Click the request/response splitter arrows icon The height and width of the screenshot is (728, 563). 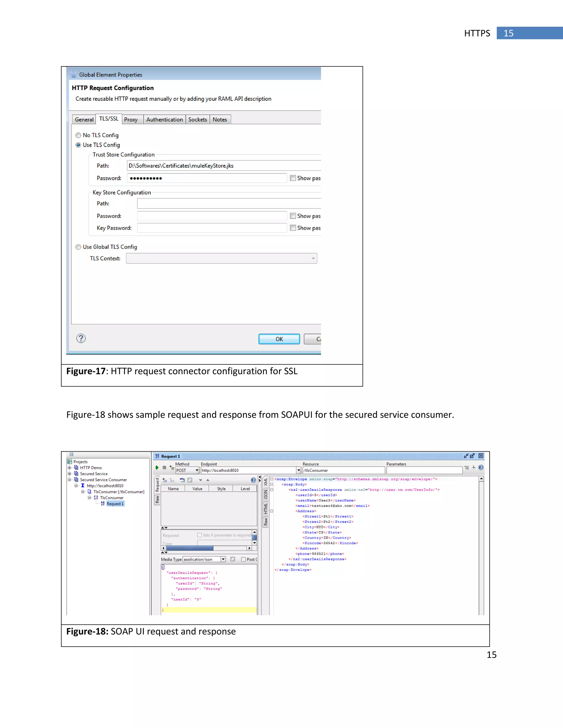(x=260, y=479)
